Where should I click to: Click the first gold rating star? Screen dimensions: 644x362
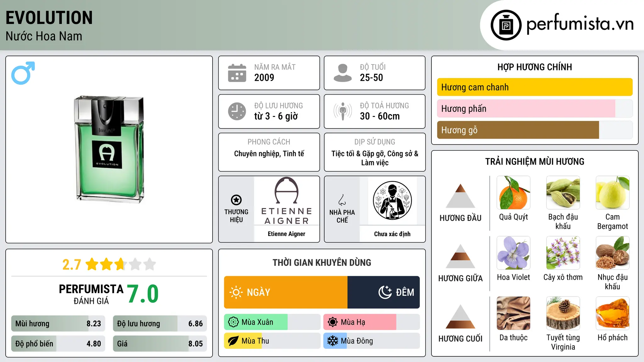pyautogui.click(x=92, y=264)
